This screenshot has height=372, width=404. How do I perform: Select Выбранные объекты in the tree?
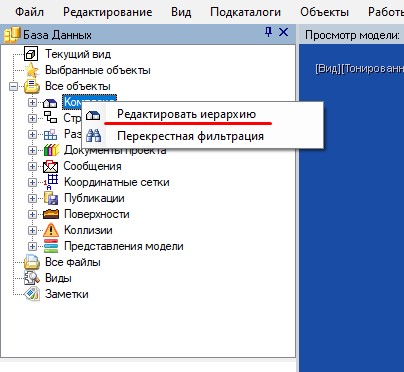point(98,70)
